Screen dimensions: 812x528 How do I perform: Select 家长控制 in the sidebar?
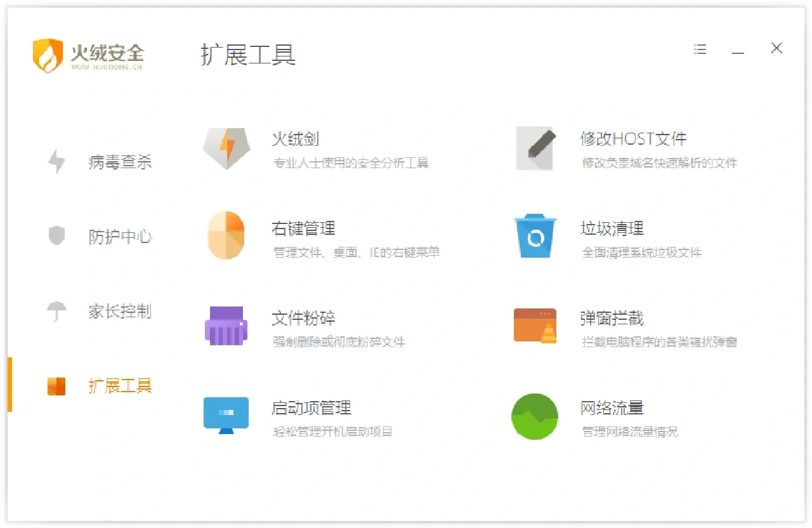click(121, 311)
